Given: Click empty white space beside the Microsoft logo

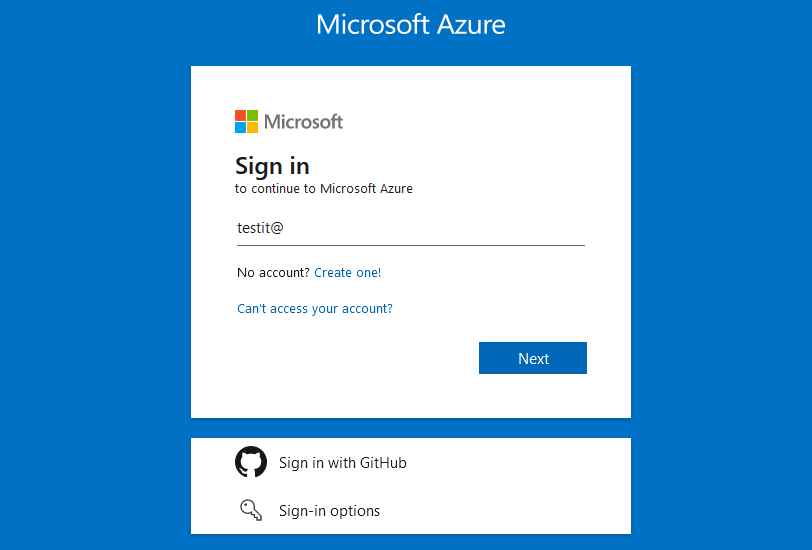Looking at the screenshot, I should [480, 121].
